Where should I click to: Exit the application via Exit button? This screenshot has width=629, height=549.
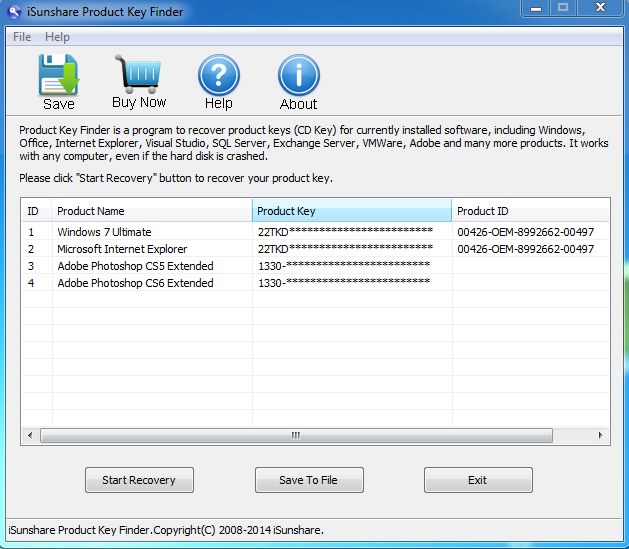(x=478, y=480)
